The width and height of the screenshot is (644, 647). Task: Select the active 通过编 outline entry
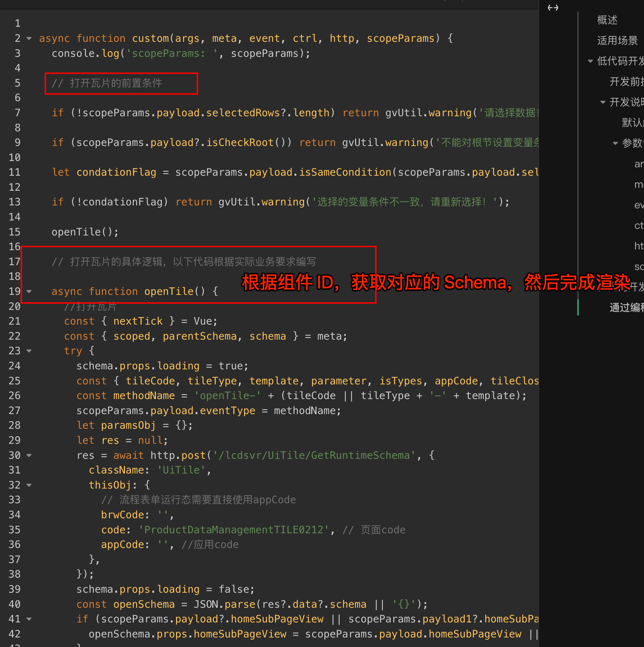[x=626, y=307]
